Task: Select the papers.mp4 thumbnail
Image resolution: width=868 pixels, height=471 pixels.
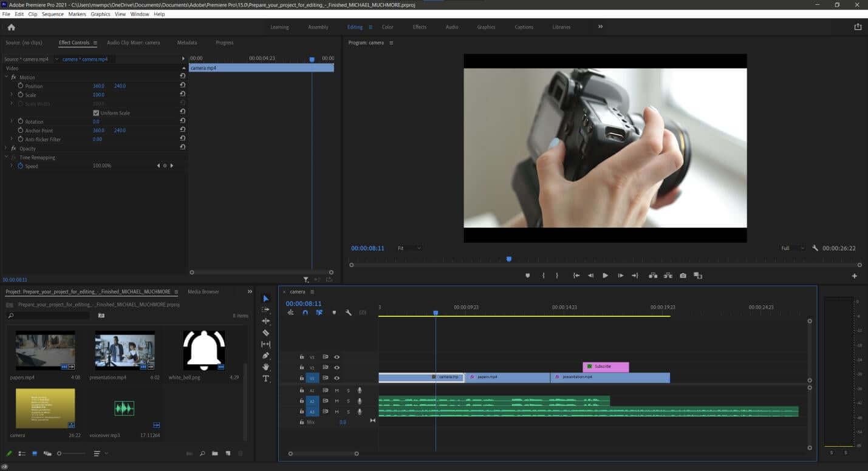Action: (46, 351)
